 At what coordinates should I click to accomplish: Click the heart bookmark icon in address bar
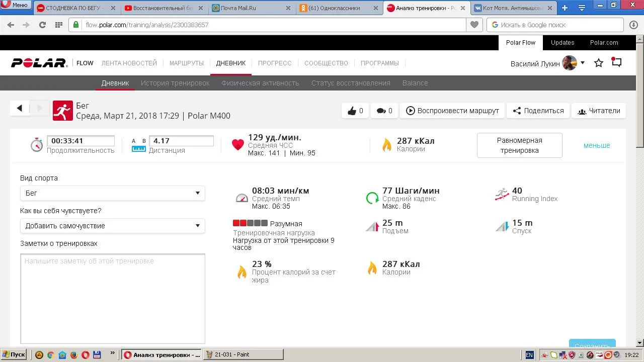pos(474,25)
